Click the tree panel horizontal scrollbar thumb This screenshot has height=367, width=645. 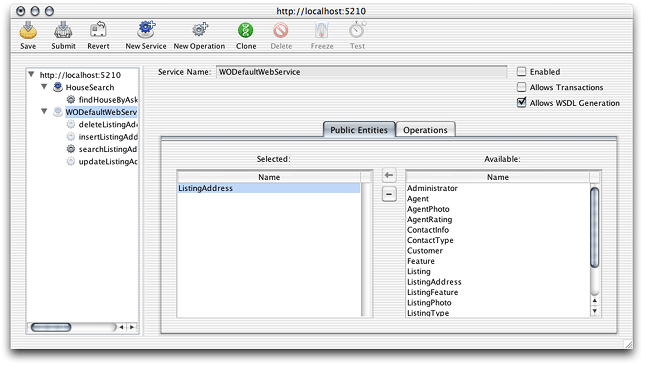point(51,327)
